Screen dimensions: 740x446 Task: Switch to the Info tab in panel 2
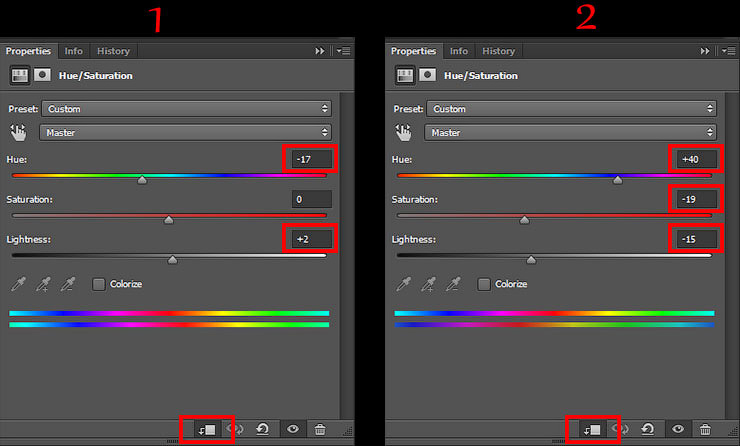pyautogui.click(x=459, y=51)
